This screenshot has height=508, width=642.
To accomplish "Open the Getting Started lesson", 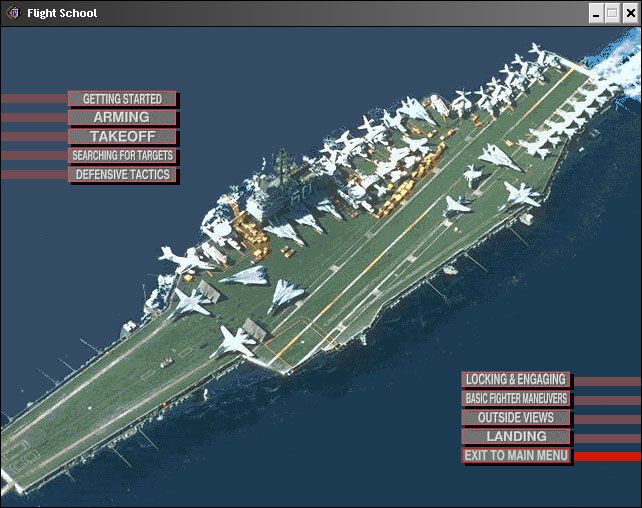I will click(x=122, y=99).
